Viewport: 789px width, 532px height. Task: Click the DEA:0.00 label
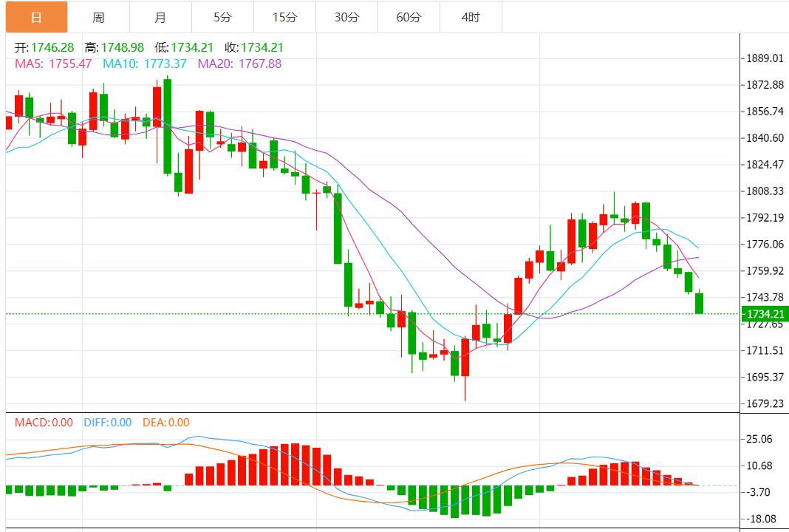[166, 423]
